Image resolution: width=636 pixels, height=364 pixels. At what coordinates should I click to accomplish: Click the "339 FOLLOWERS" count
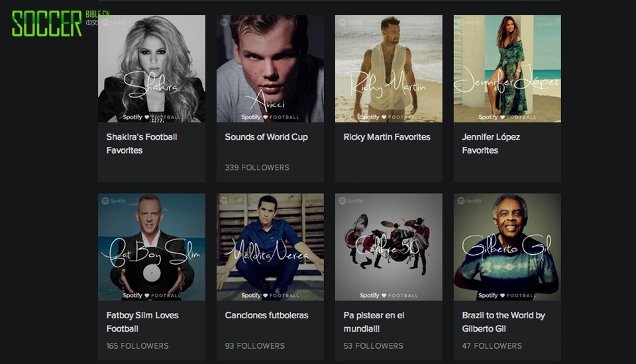click(257, 167)
